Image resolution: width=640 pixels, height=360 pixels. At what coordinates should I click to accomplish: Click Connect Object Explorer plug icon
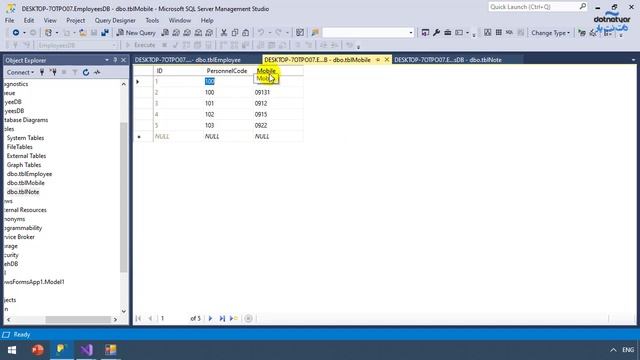click(42, 72)
